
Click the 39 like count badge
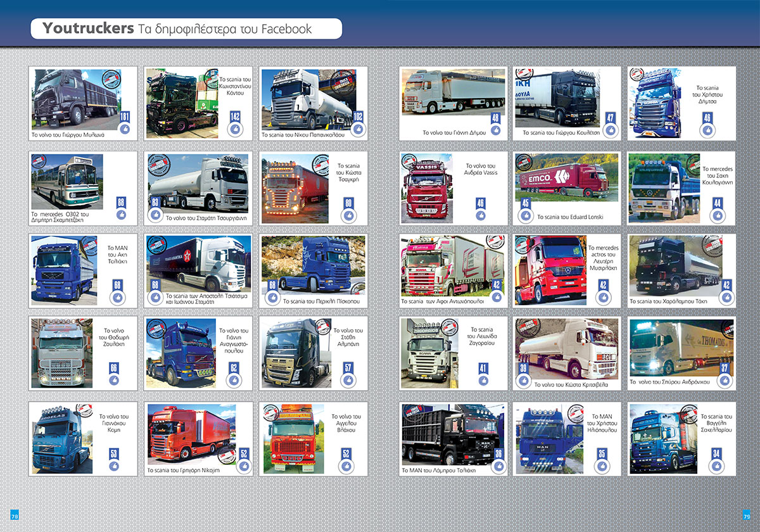[524, 367]
